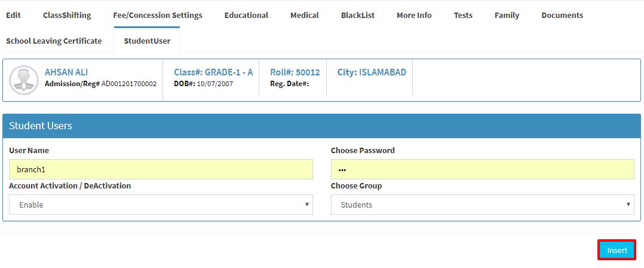The height and width of the screenshot is (268, 644).
Task: Go to the Educational tab
Action: [246, 15]
